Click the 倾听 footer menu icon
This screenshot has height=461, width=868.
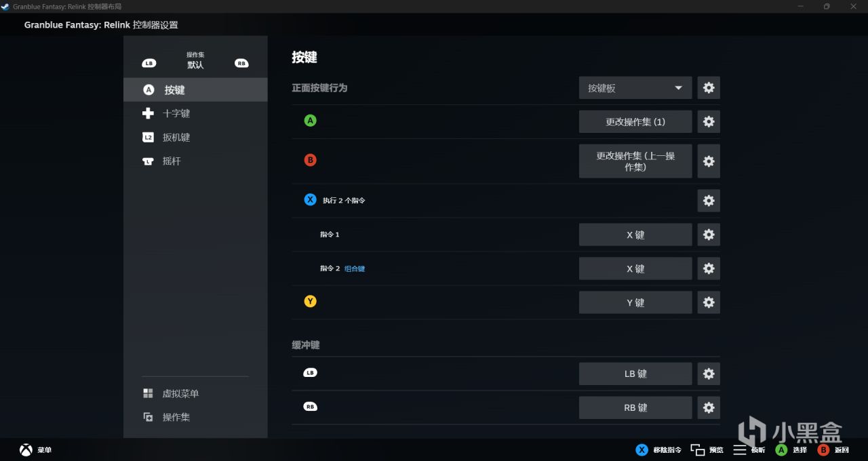pos(740,449)
